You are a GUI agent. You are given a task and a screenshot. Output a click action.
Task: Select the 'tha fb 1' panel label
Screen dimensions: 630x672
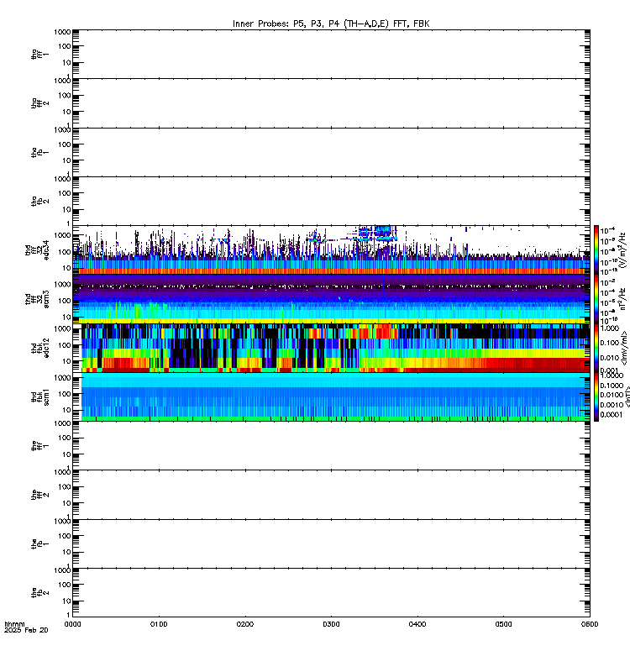pyautogui.click(x=39, y=152)
